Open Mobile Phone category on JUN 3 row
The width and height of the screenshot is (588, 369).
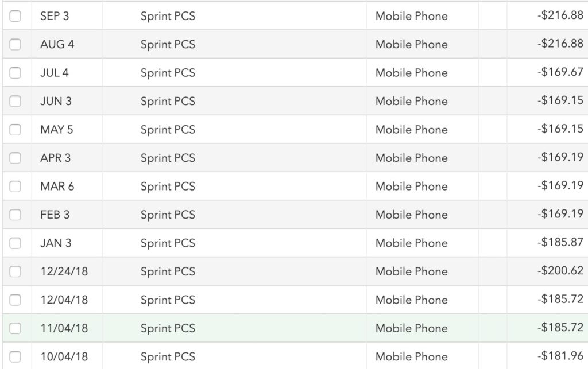pyautogui.click(x=411, y=101)
